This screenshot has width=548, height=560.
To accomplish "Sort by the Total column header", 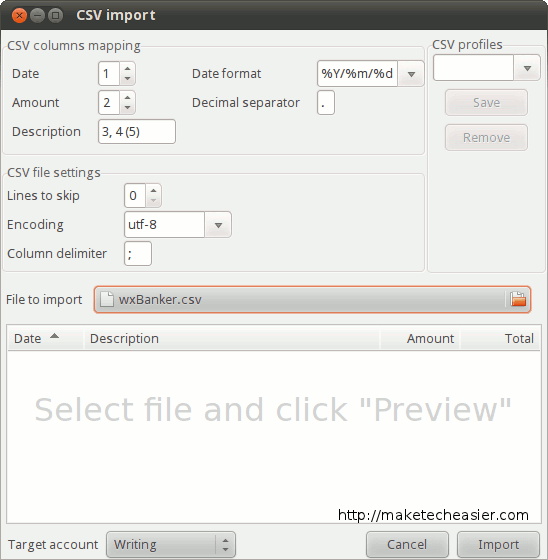I will [500, 339].
